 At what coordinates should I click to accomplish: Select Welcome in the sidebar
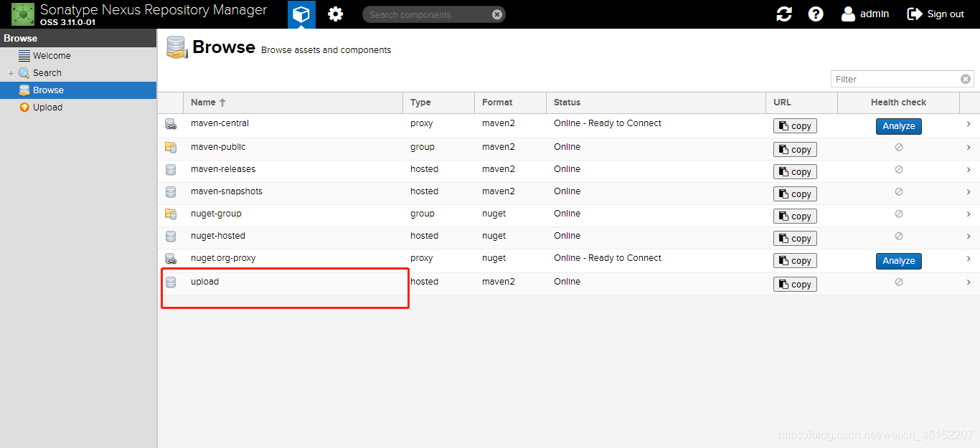(78, 56)
